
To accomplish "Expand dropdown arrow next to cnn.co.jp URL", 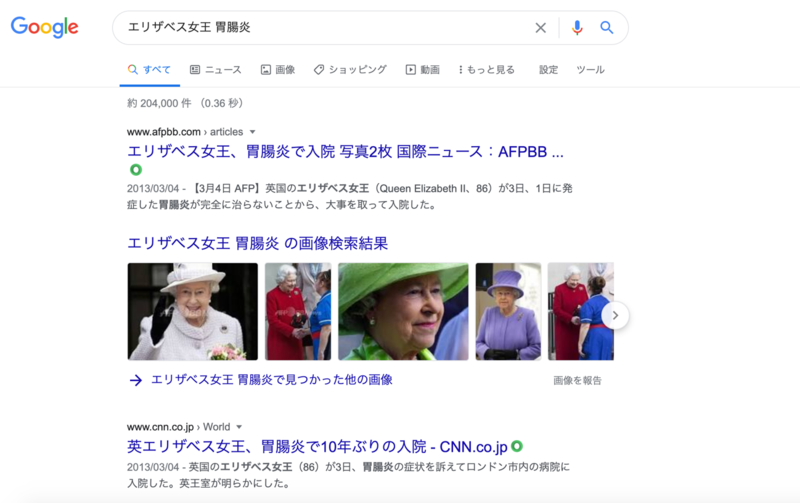I will click(x=239, y=427).
